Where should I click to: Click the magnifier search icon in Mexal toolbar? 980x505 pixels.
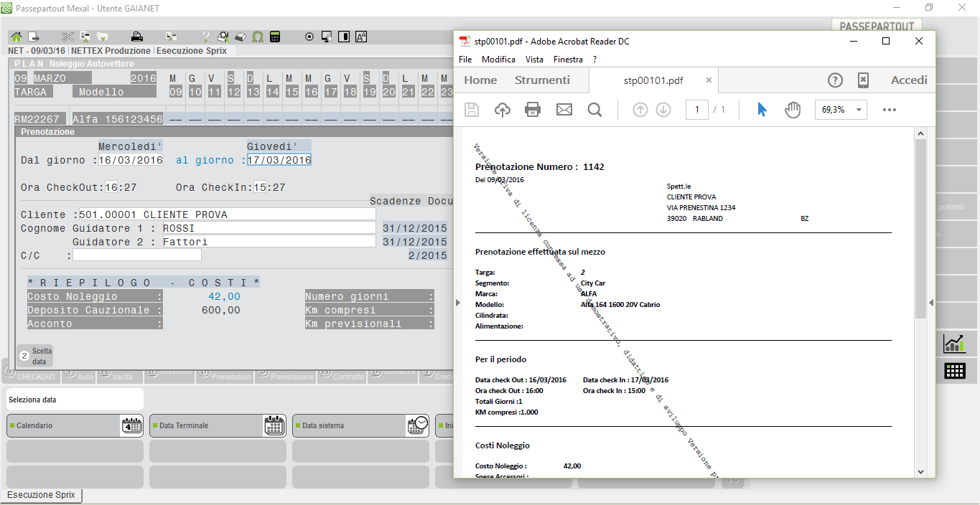pos(223,37)
